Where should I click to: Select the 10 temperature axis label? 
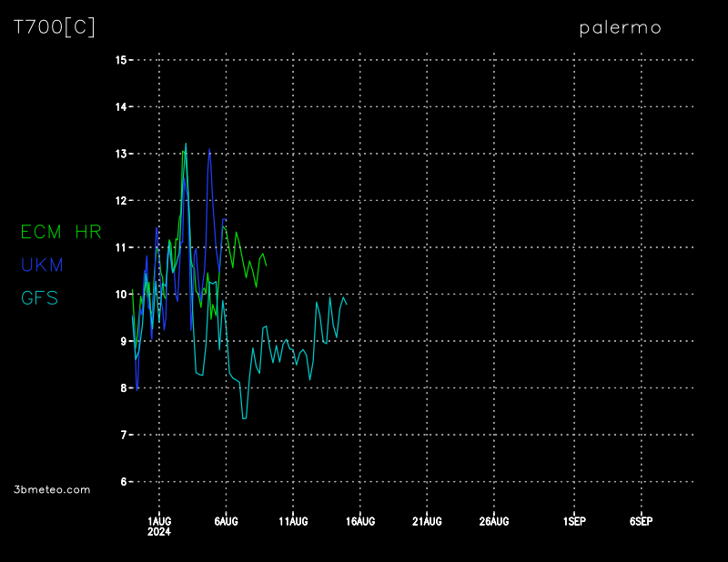click(121, 295)
